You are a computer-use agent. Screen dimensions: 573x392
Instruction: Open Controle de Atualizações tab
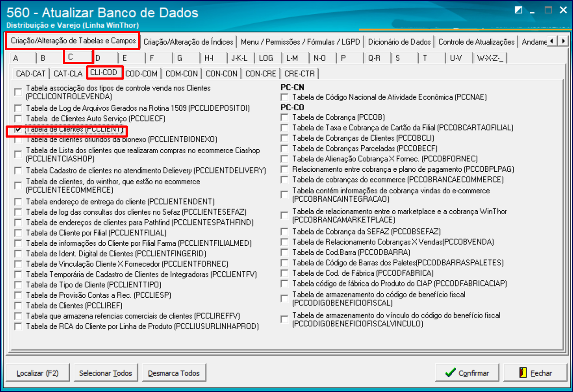click(476, 42)
